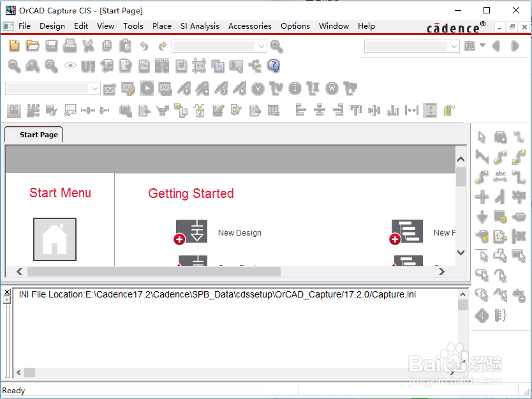Click the Print toolbar icon
Screen dimensions: 532x399
(x=70, y=45)
